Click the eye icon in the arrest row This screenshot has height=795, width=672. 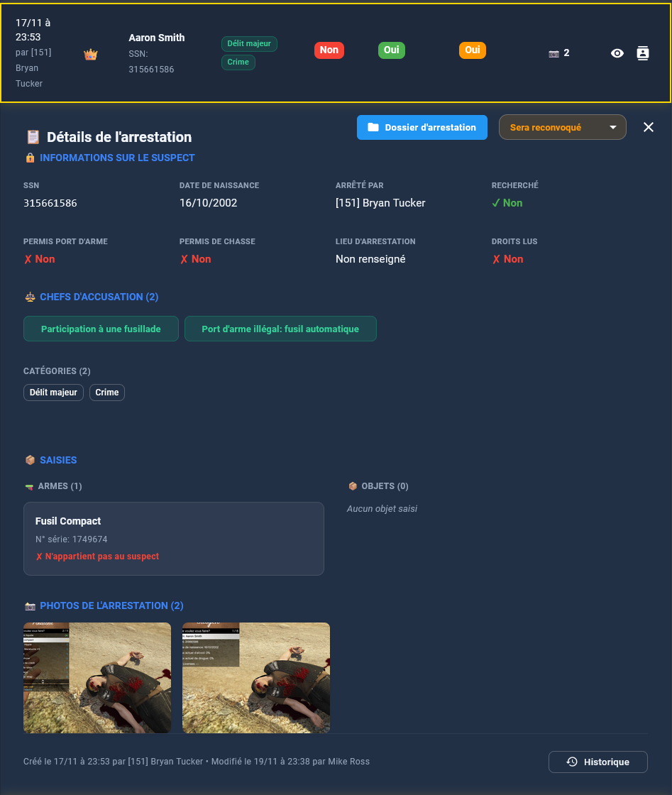click(617, 53)
